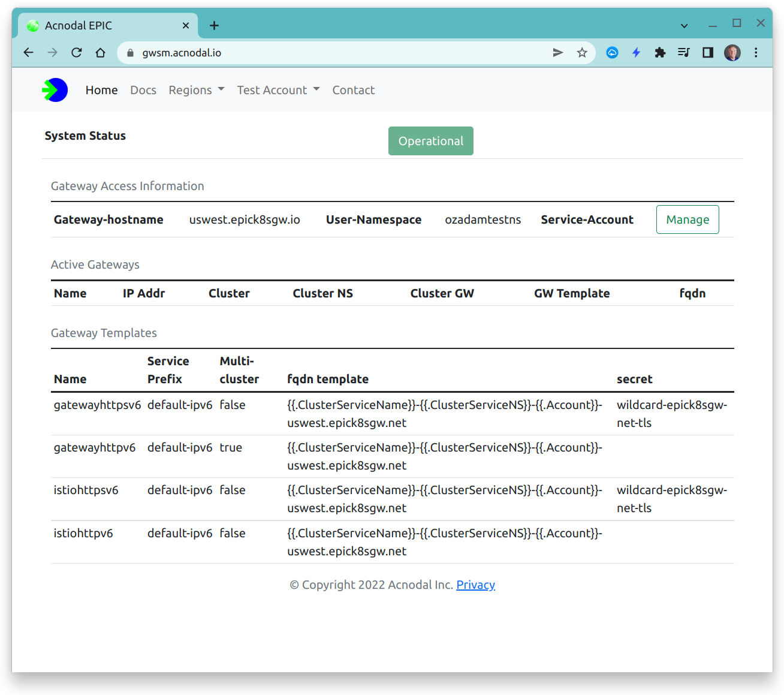Click the ozadamtestns namespace value
784x695 pixels.
(x=483, y=219)
